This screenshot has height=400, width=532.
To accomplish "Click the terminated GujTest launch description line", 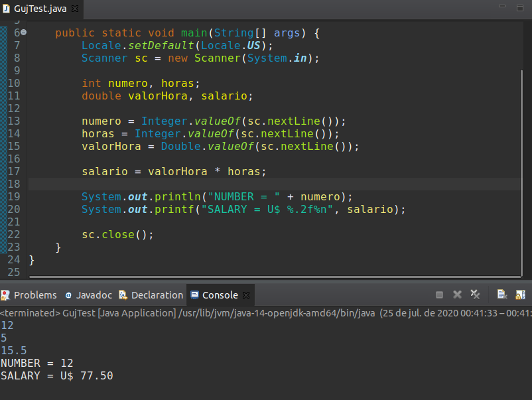I will tap(266, 313).
